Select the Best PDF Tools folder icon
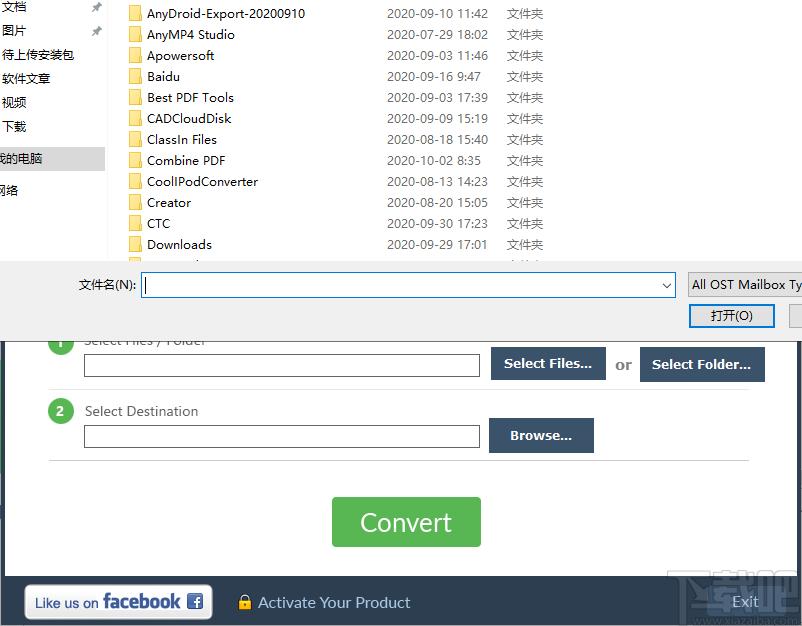The width and height of the screenshot is (802, 626). 135,97
